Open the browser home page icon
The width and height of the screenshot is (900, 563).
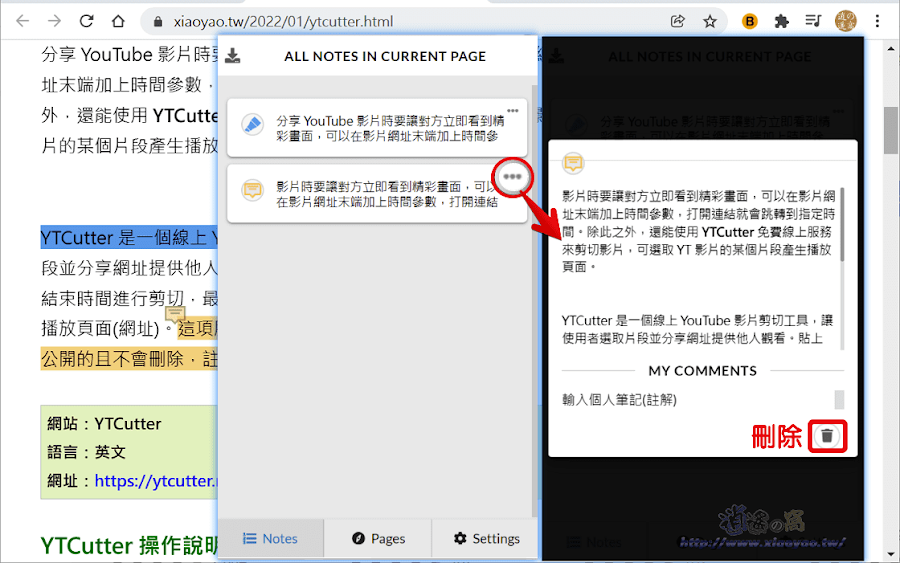point(118,21)
